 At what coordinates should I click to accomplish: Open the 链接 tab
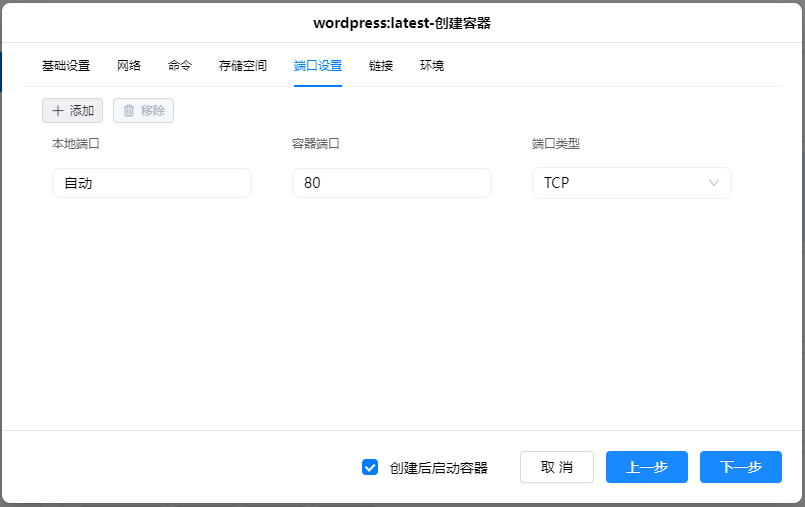point(381,66)
